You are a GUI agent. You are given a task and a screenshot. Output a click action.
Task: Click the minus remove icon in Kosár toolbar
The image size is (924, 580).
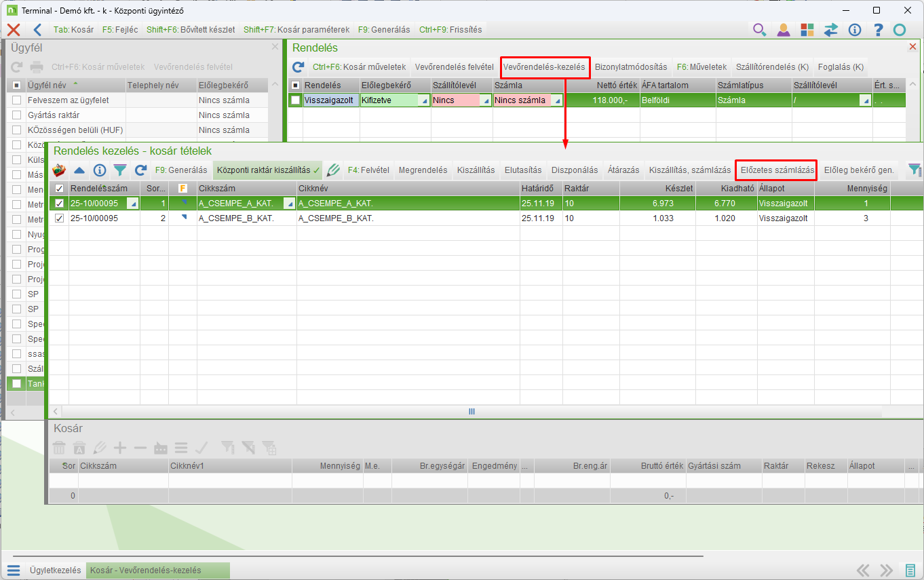(140, 448)
